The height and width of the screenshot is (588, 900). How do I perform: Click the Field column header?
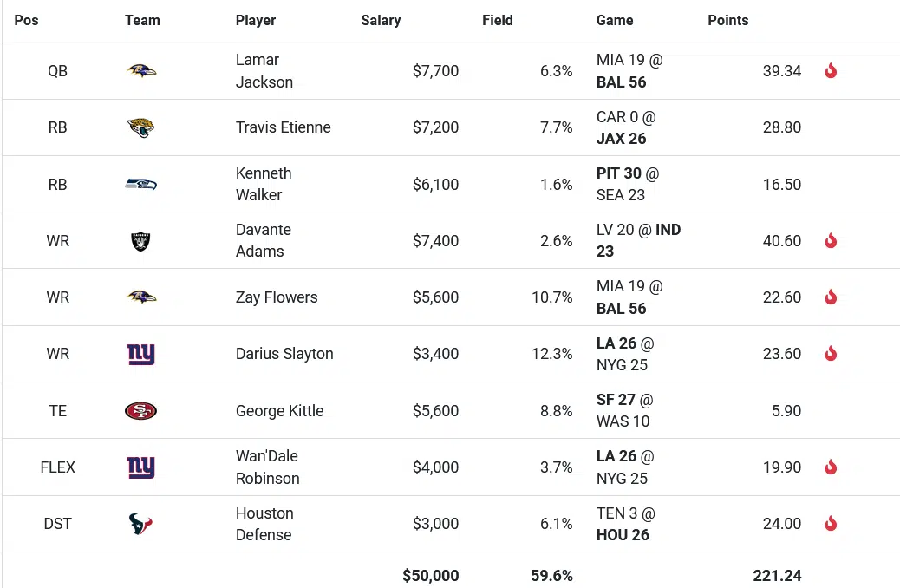tap(498, 20)
